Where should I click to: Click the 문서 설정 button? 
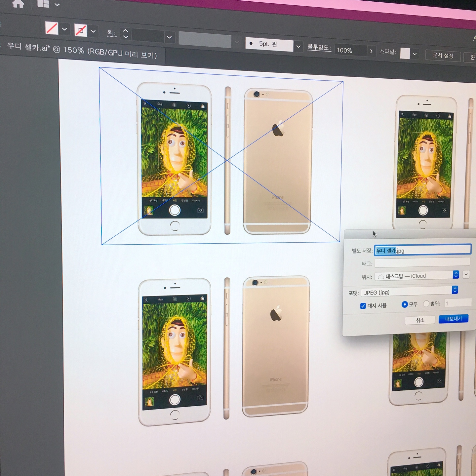[x=443, y=56]
